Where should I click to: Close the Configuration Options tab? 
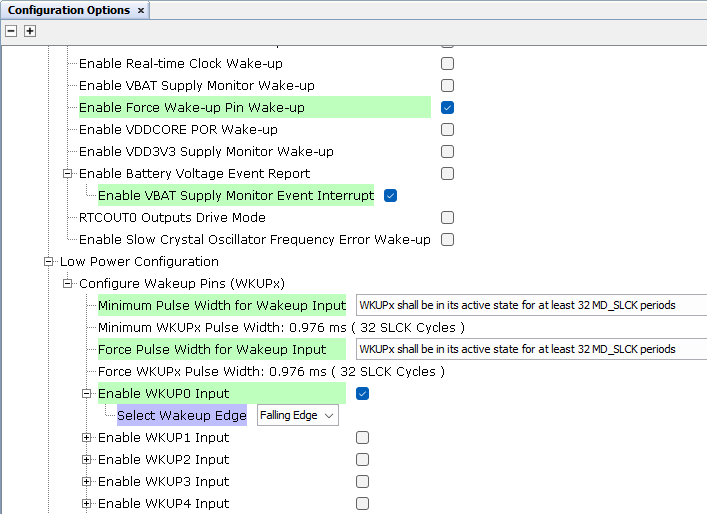141,10
